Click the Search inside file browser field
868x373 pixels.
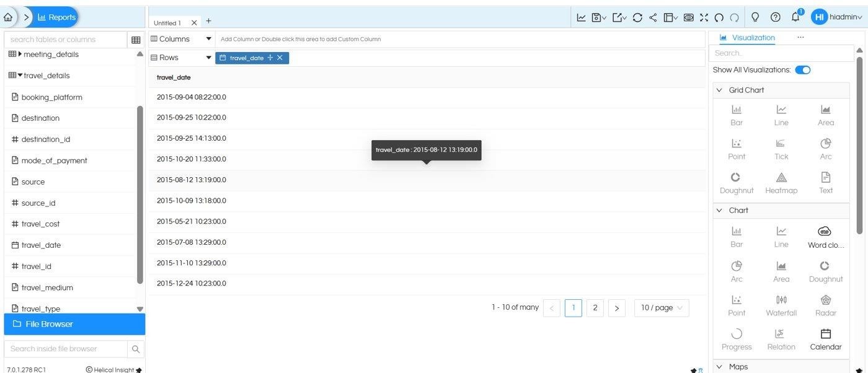[x=66, y=349]
